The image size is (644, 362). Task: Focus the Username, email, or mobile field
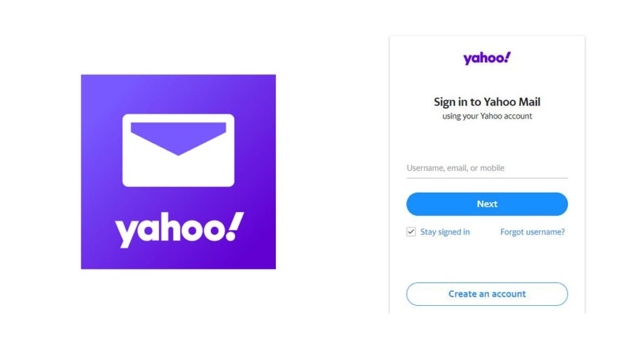coord(487,168)
